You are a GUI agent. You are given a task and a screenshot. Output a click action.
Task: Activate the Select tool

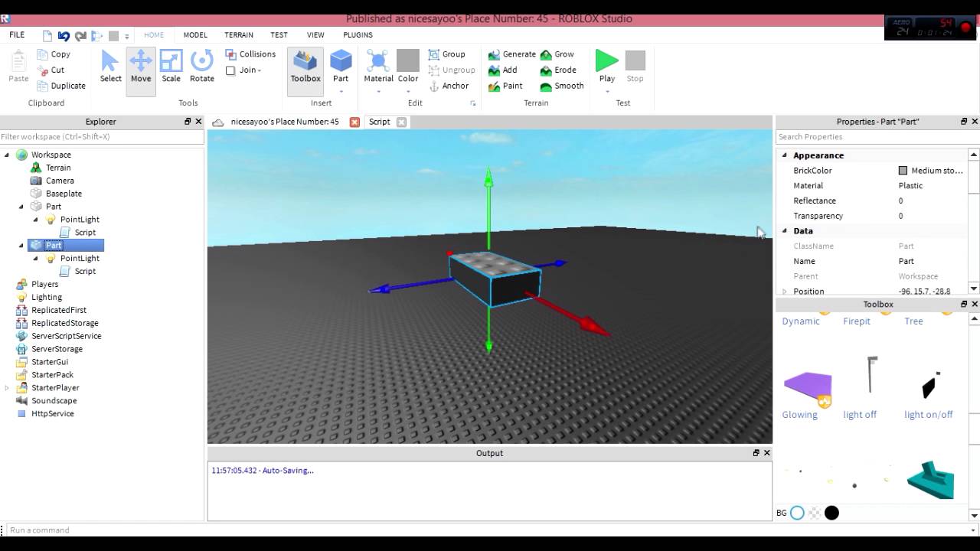110,67
